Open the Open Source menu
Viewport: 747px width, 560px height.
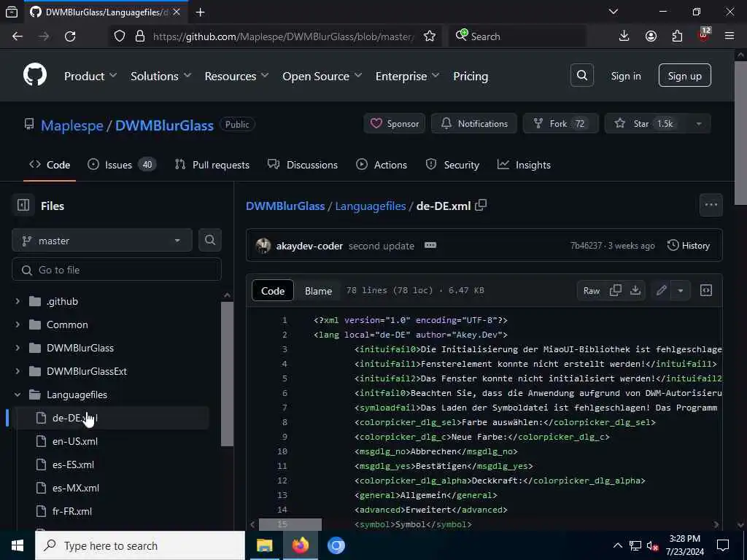click(322, 76)
